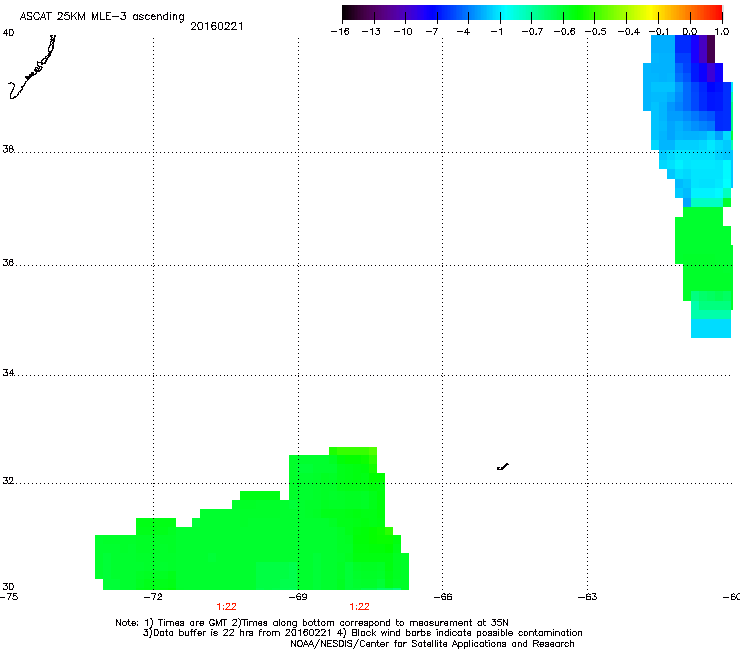Click the latitude label 32
Image resolution: width=740 pixels, height=650 pixels.
coord(8,481)
